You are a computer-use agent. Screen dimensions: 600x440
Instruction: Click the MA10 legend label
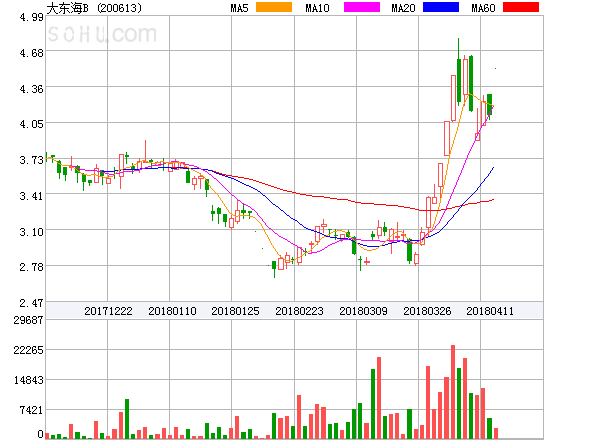[x=317, y=8]
